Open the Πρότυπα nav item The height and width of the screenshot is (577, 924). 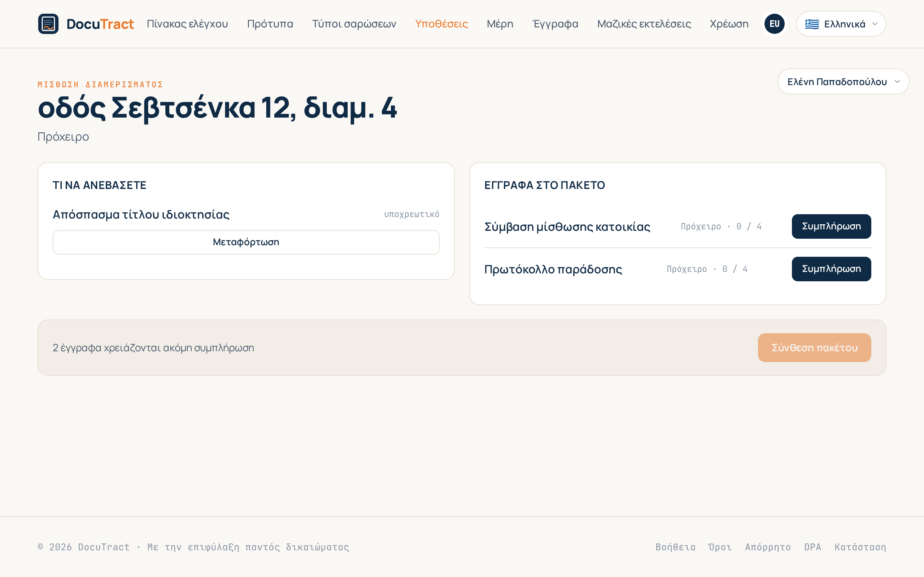pyautogui.click(x=270, y=24)
